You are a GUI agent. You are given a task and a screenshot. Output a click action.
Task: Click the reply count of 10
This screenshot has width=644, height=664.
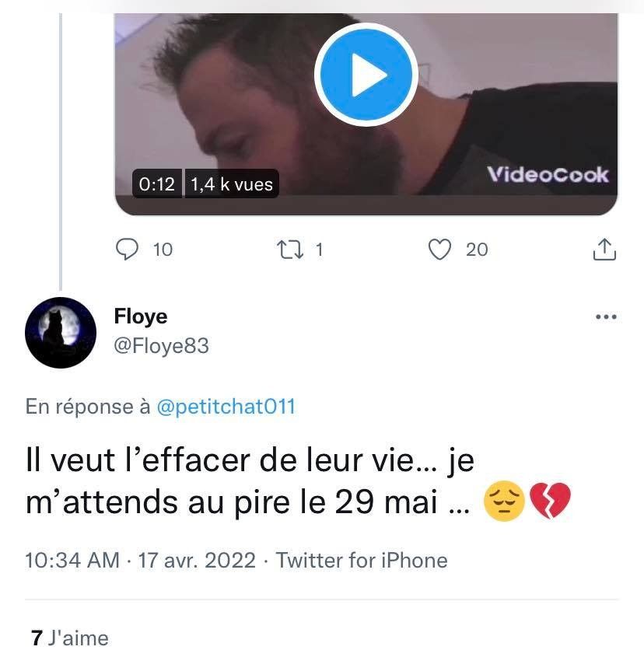tap(163, 250)
